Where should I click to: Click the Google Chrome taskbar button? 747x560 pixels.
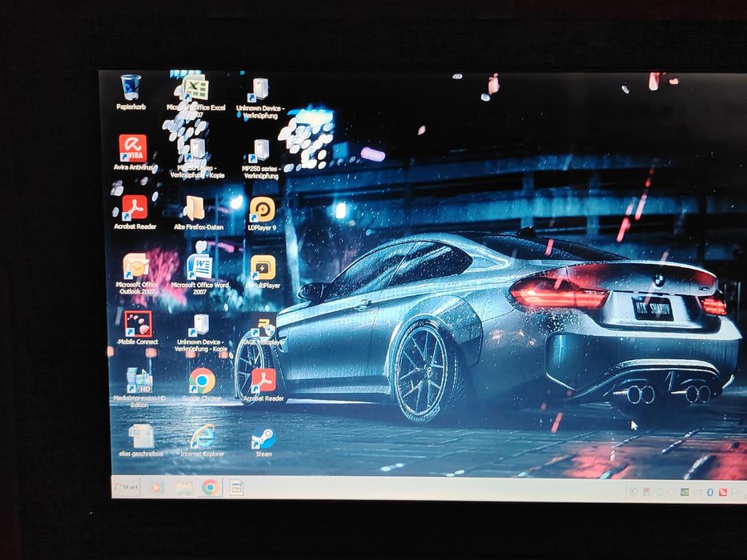click(210, 488)
